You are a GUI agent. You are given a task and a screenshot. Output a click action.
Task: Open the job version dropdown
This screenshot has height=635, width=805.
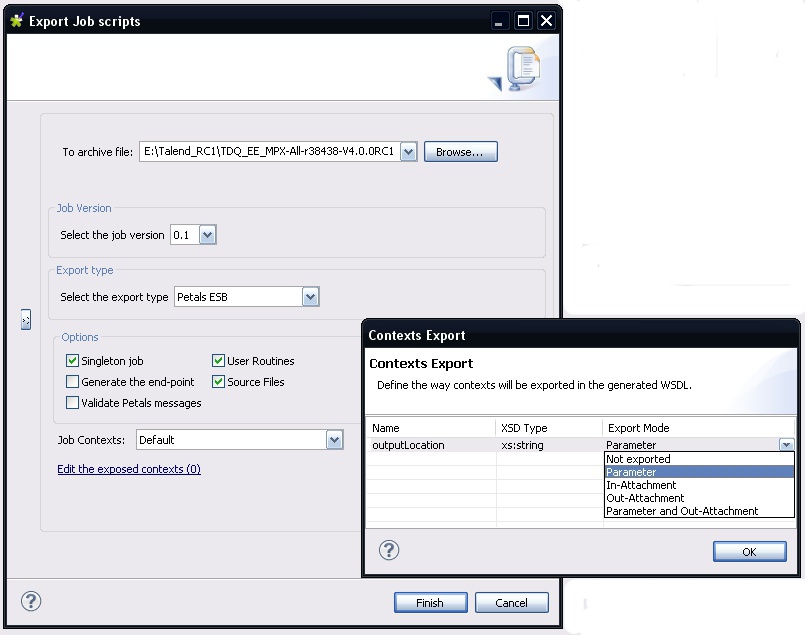tap(207, 235)
